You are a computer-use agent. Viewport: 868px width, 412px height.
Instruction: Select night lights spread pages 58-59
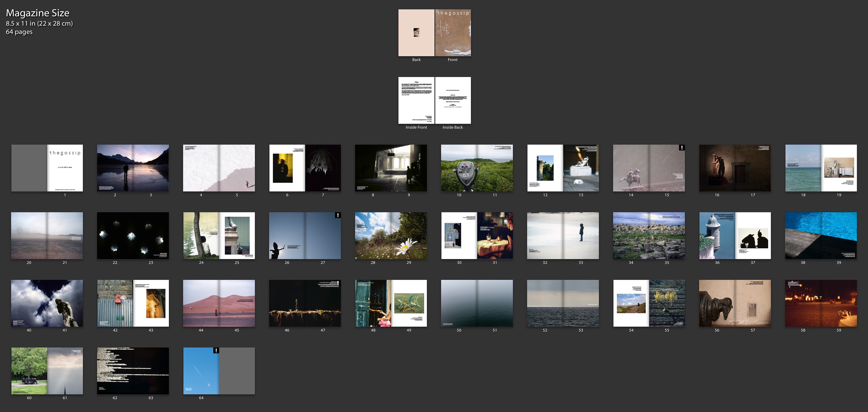click(821, 303)
